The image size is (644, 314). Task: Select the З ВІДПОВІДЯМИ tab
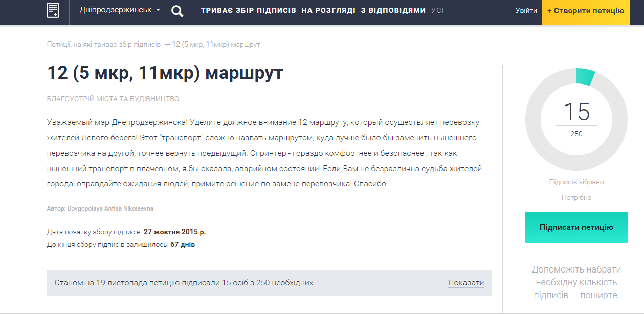[x=393, y=11]
